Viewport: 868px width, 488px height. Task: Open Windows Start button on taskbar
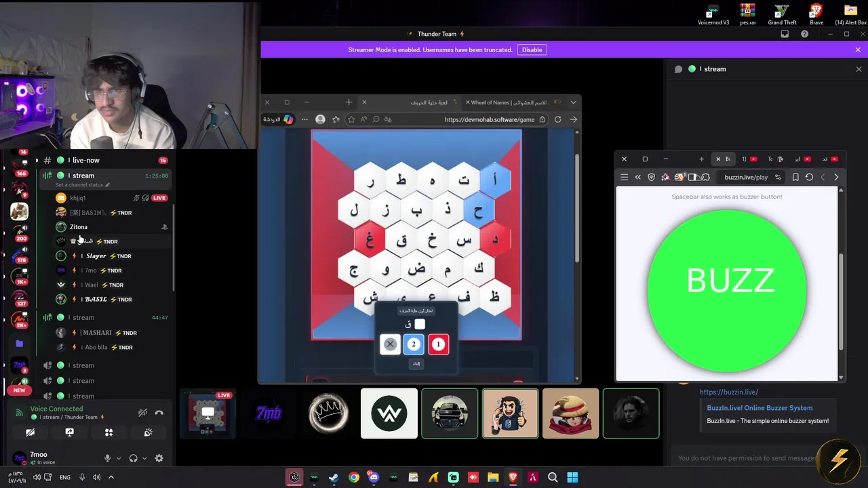[572, 477]
